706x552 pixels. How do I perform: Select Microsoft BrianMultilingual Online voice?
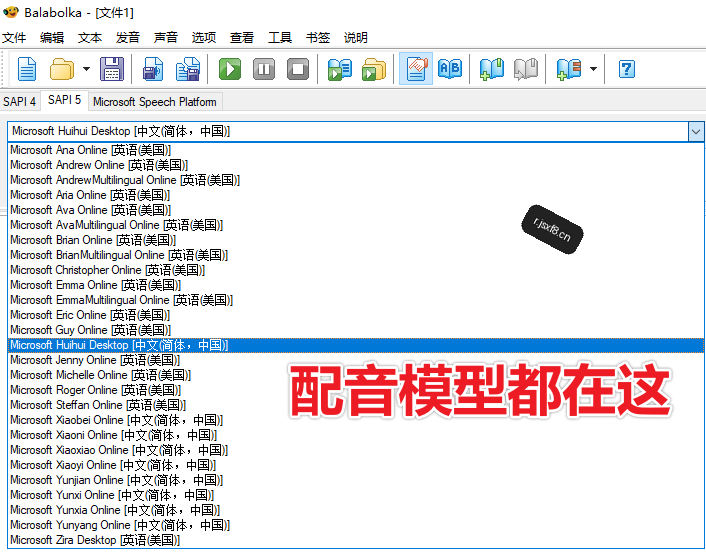point(356,255)
